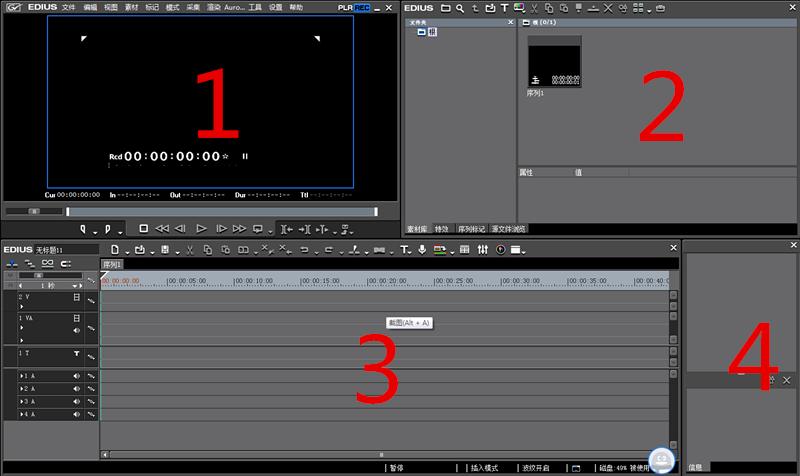Open the 设置 (Settings) menu
The width and height of the screenshot is (800, 476).
pyautogui.click(x=276, y=8)
